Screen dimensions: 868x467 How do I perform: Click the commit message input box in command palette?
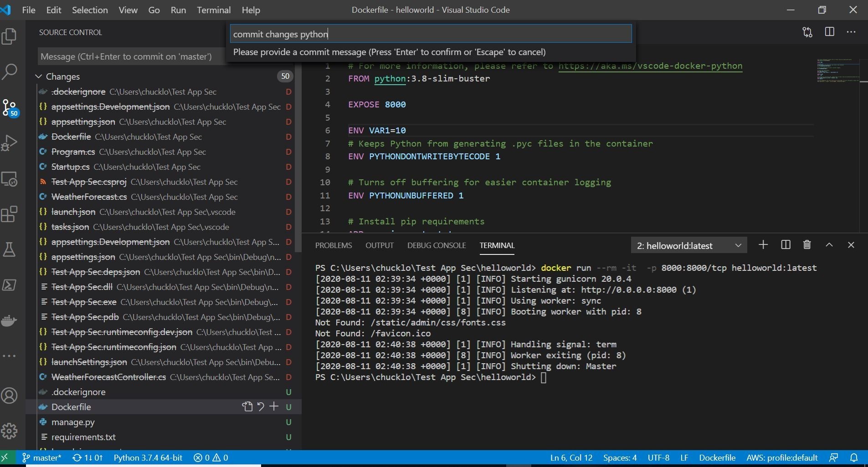(431, 34)
